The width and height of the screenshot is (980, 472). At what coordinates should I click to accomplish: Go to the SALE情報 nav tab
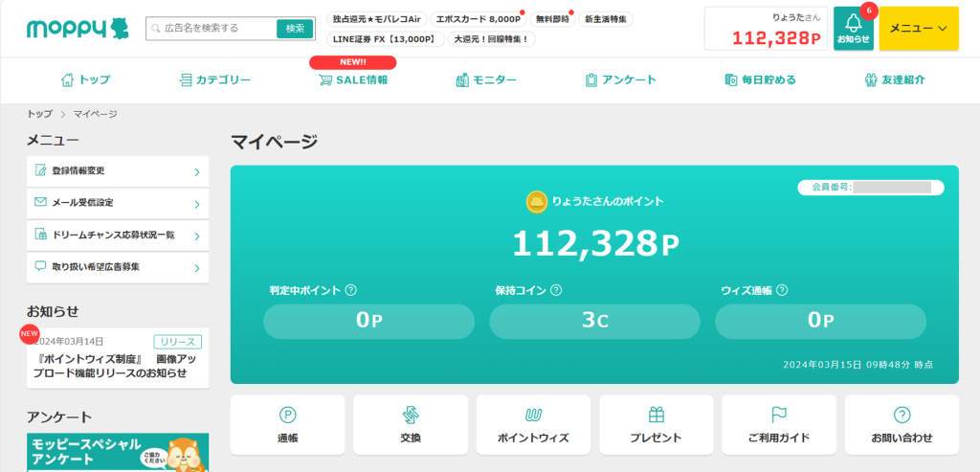[x=353, y=80]
